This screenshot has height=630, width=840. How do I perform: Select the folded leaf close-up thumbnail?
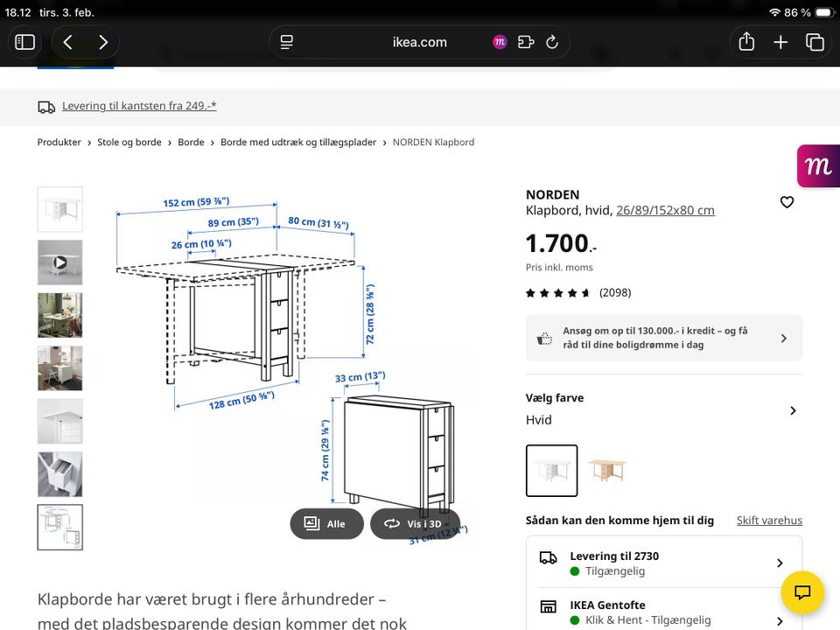click(x=60, y=421)
